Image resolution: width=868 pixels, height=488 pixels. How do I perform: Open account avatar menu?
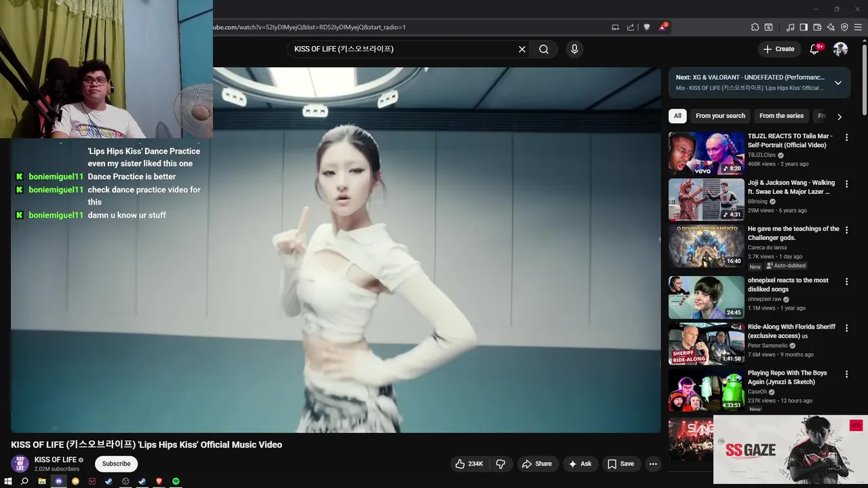(840, 49)
